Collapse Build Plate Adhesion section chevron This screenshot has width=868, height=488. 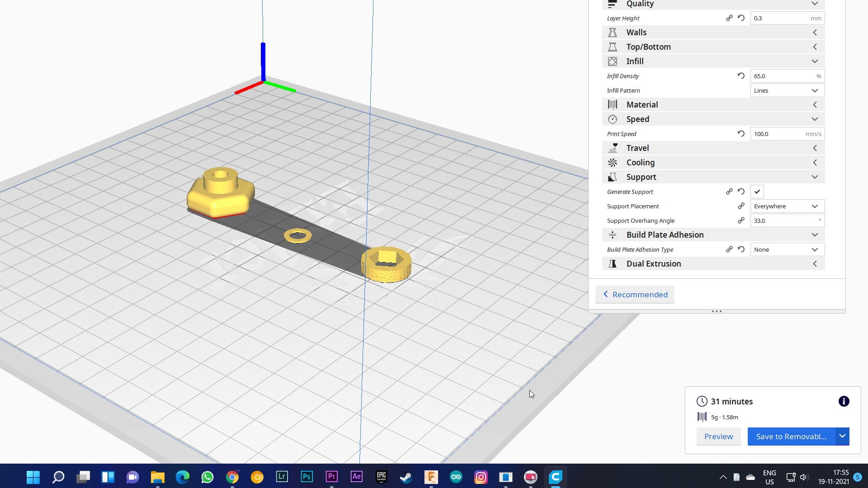coord(815,235)
